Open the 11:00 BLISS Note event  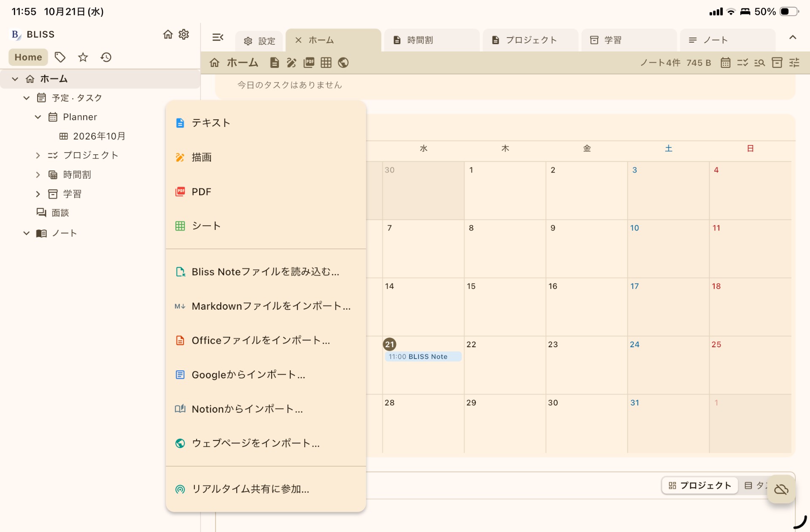click(423, 356)
